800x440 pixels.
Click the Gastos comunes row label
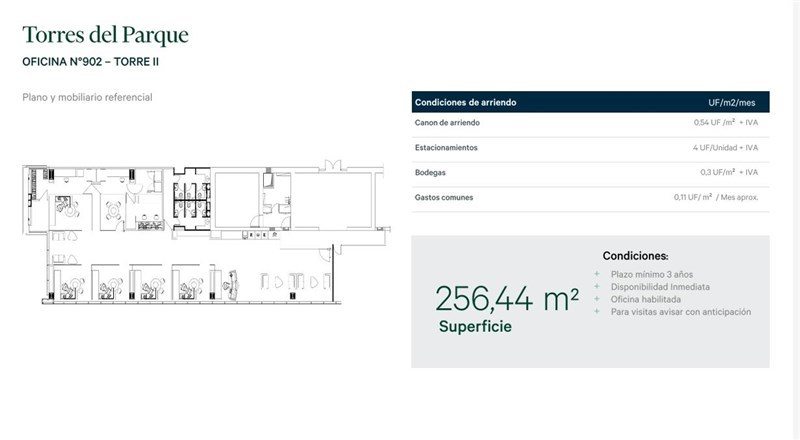click(x=444, y=197)
